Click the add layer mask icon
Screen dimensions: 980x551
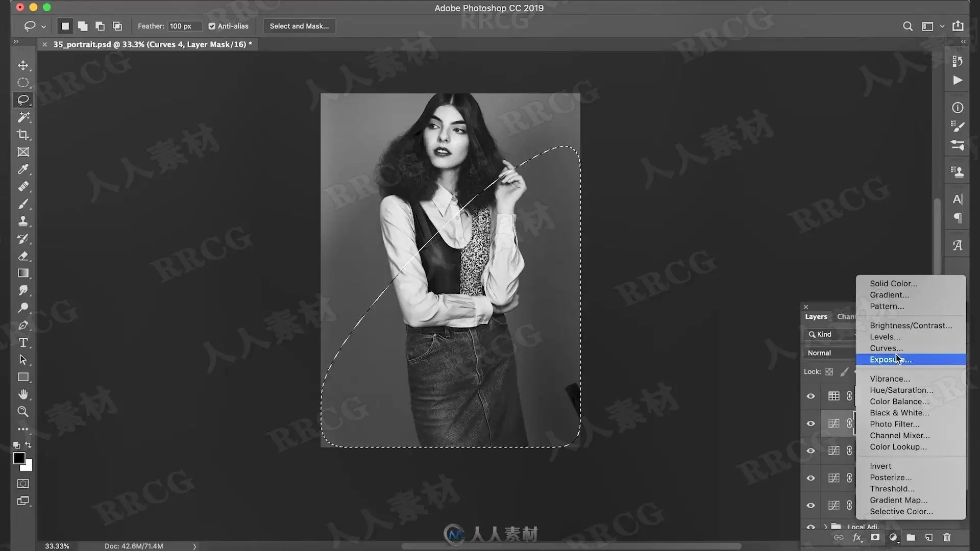[875, 537]
